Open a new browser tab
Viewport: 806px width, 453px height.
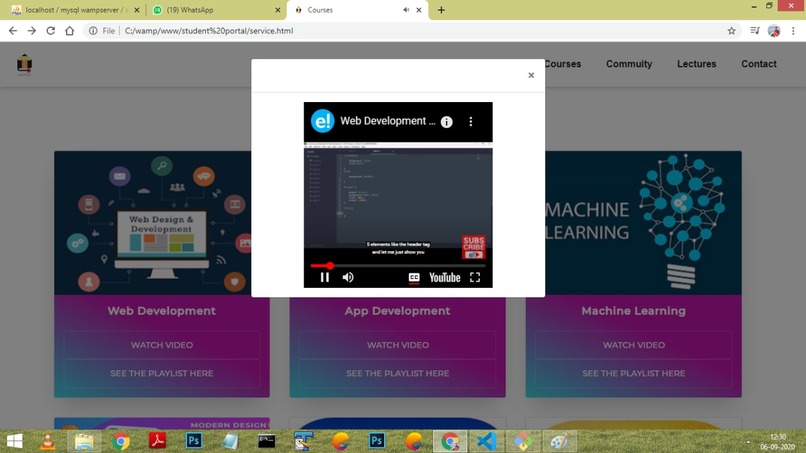pyautogui.click(x=441, y=10)
